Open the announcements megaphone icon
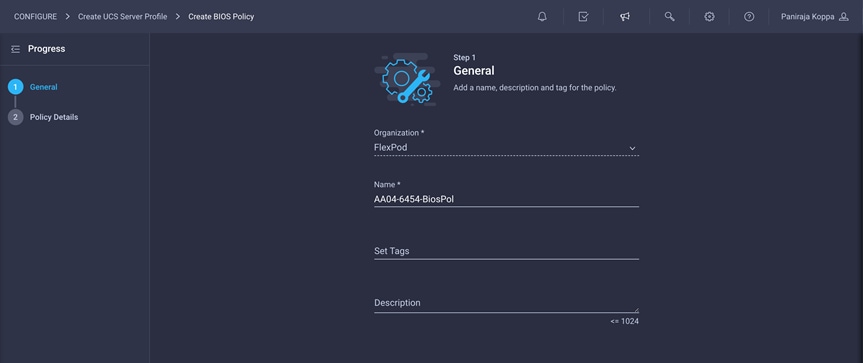The height and width of the screenshot is (363, 863). click(x=625, y=16)
